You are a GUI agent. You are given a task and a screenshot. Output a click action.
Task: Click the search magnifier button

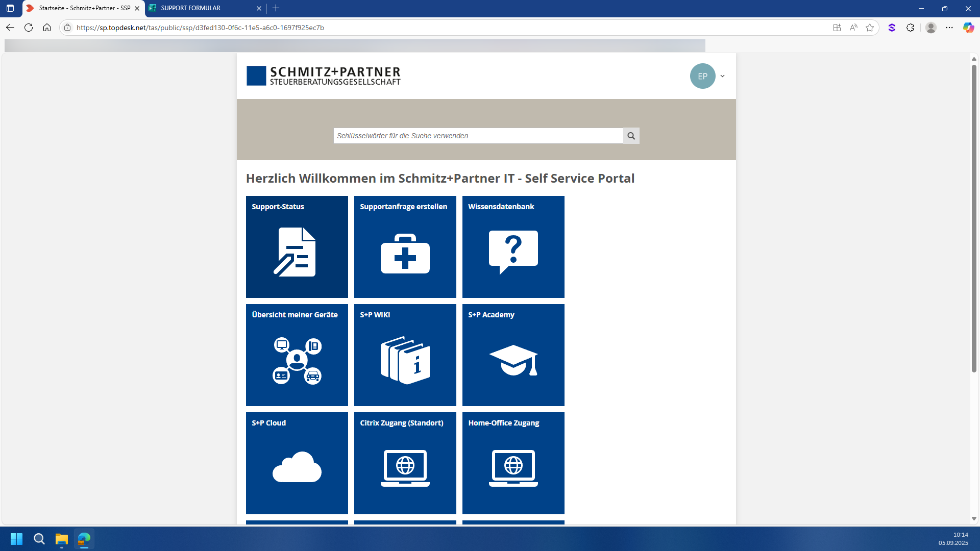(x=631, y=136)
